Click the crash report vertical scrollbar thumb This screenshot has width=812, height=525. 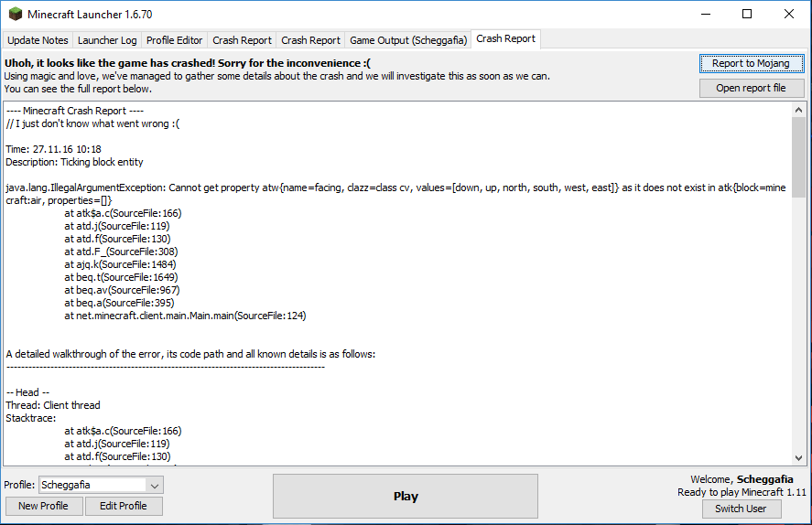(x=798, y=156)
